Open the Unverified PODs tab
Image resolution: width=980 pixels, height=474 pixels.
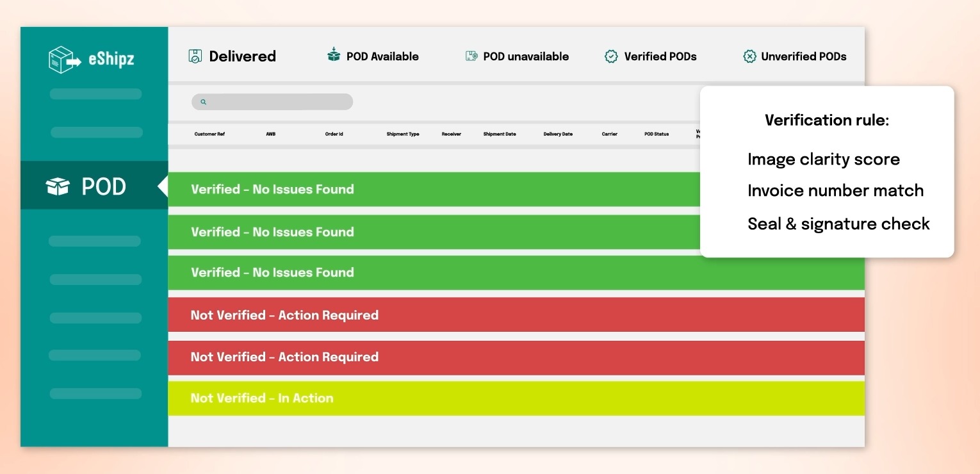[x=803, y=56]
